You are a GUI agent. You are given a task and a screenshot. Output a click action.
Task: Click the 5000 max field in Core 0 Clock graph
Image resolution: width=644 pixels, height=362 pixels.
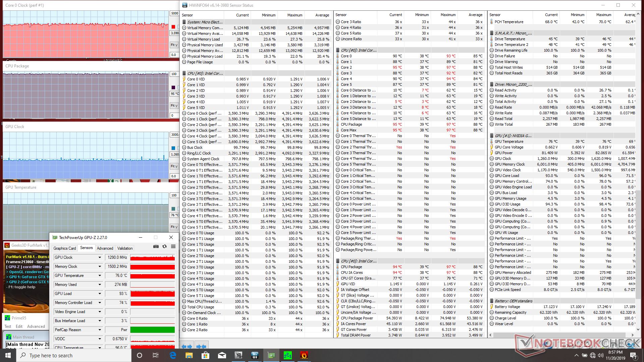pos(174,13)
